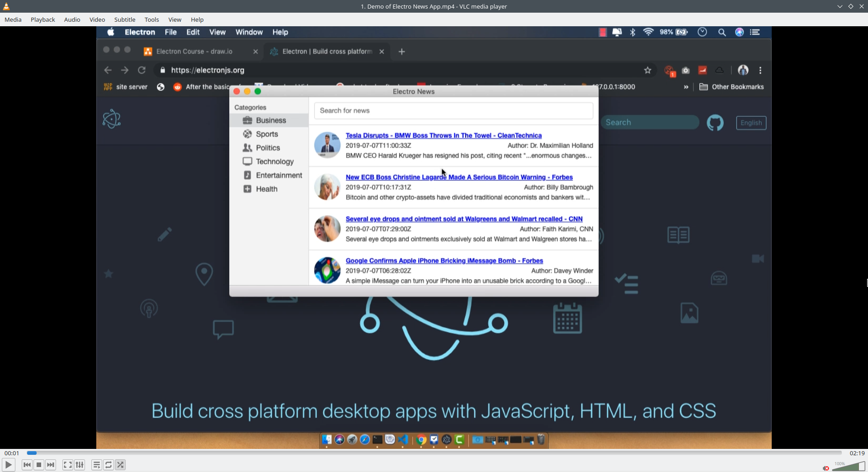The image size is (868, 472).
Task: Open a new browser tab with plus
Action: [x=401, y=52]
